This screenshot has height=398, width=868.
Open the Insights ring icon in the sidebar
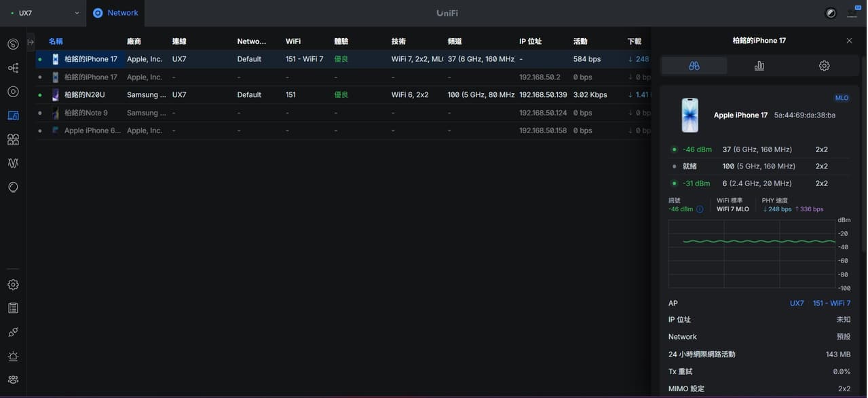tap(13, 187)
